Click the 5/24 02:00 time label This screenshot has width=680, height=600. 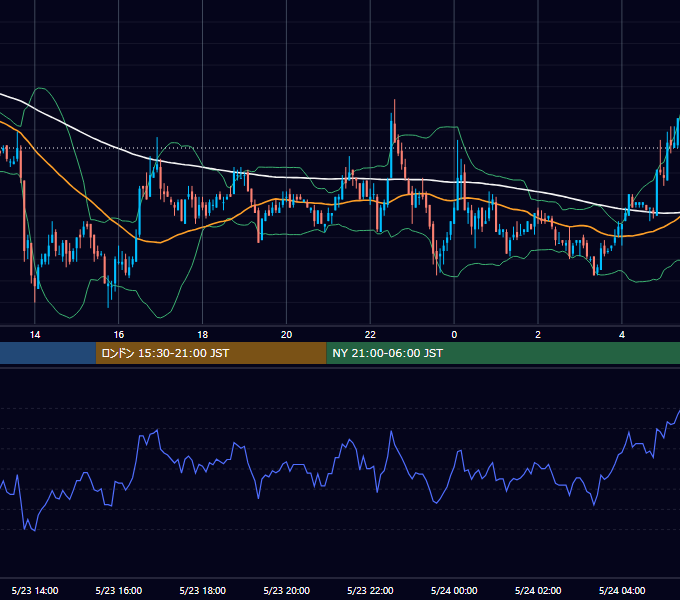pos(538,590)
